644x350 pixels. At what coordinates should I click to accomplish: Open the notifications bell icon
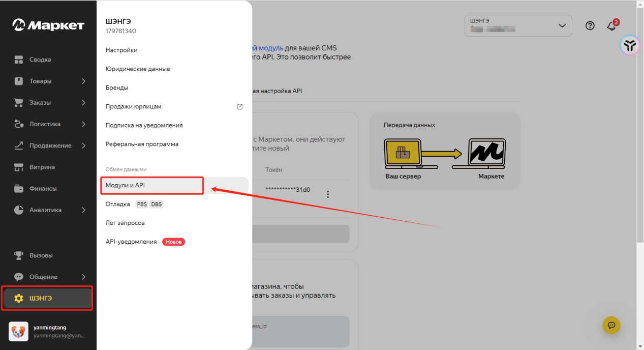611,26
